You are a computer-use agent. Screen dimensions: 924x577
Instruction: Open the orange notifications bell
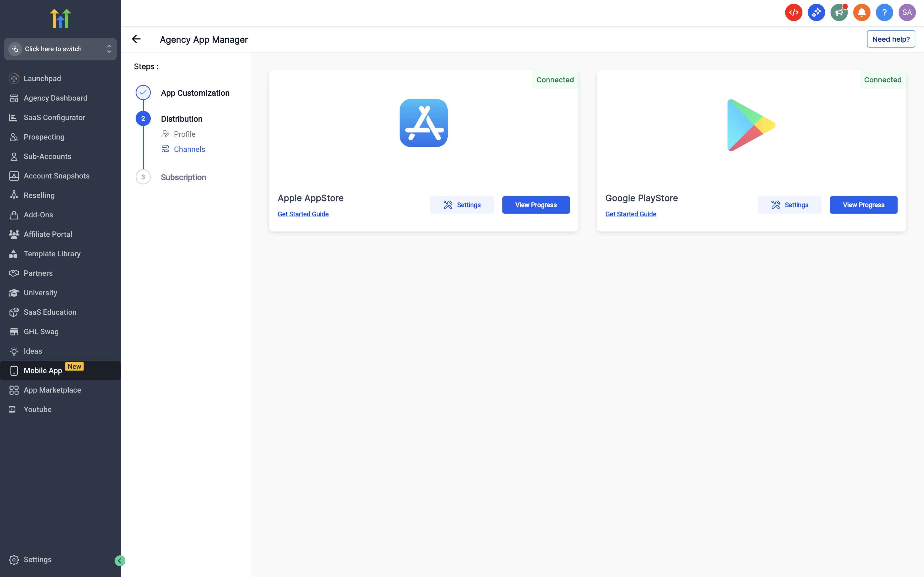click(862, 13)
